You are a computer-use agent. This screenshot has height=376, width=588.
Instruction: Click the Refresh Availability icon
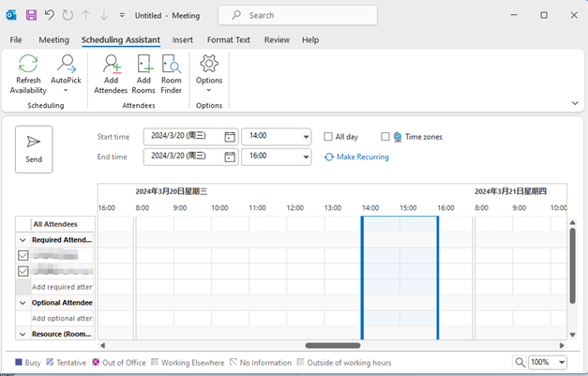[x=28, y=66]
